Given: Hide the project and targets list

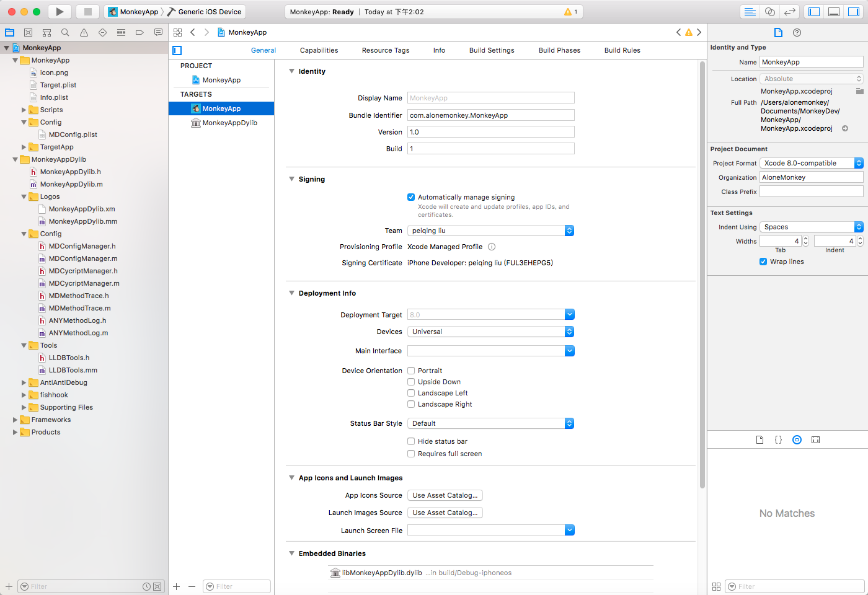Looking at the screenshot, I should (x=177, y=50).
